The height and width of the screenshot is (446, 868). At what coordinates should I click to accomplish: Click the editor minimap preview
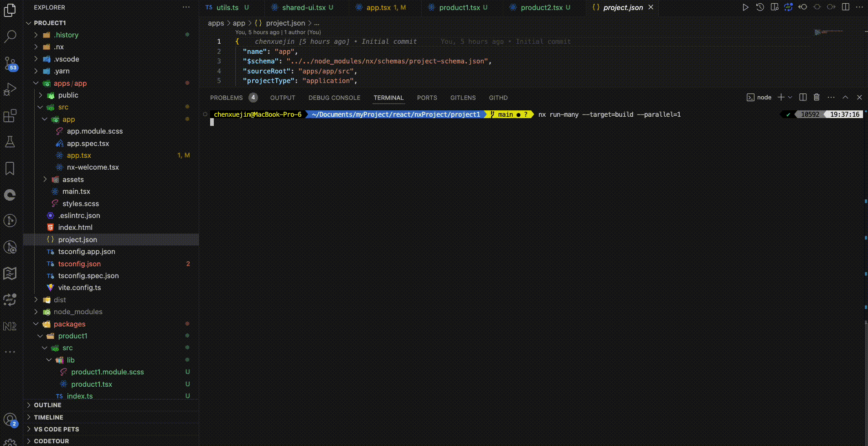(829, 32)
